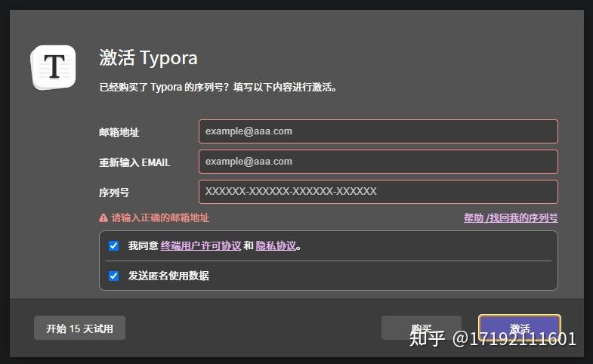Click the 邮箱地址 field label

coord(119,132)
